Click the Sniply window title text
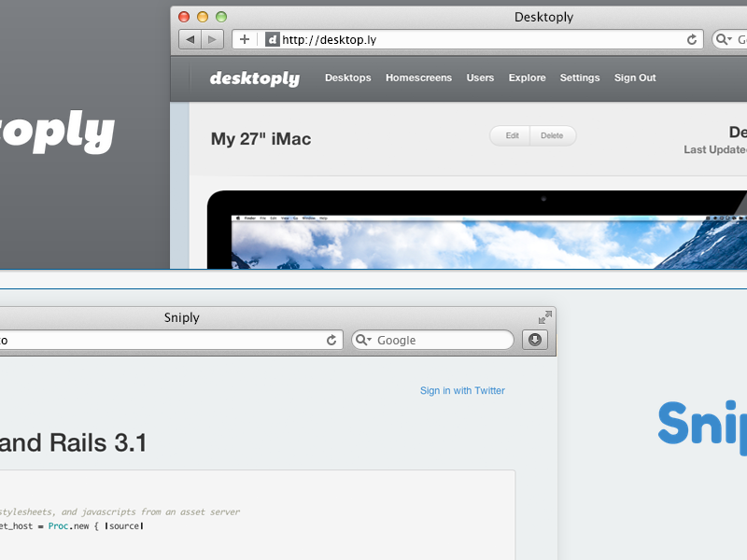Viewport: 747px width, 560px height. click(x=181, y=317)
